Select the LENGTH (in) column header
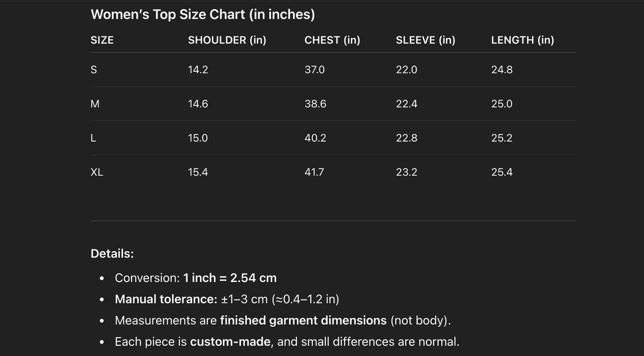 [522, 40]
